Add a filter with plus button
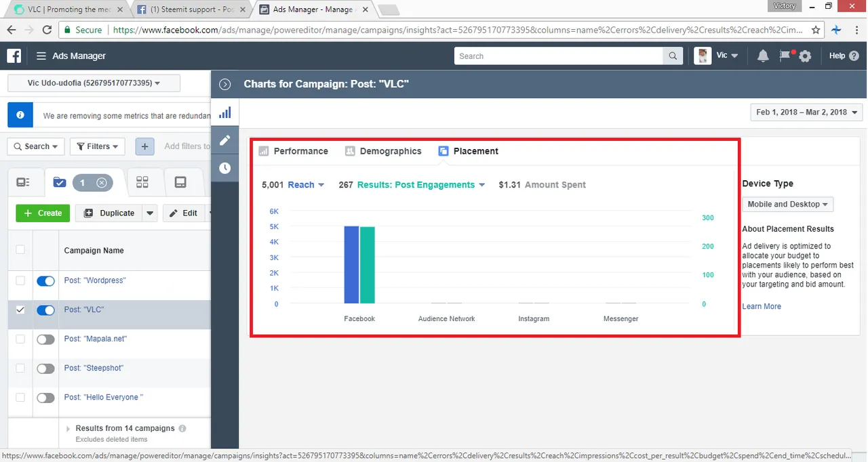 coord(145,146)
